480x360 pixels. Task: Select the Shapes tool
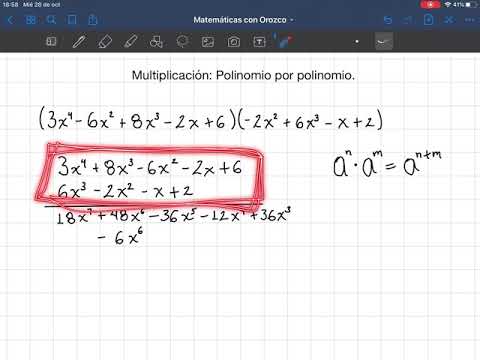(156, 42)
